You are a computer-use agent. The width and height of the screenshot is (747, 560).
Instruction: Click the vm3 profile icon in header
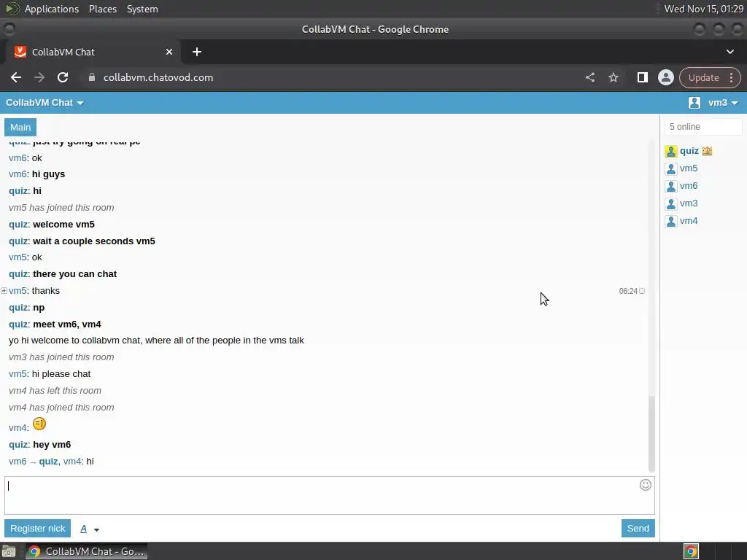[694, 103]
